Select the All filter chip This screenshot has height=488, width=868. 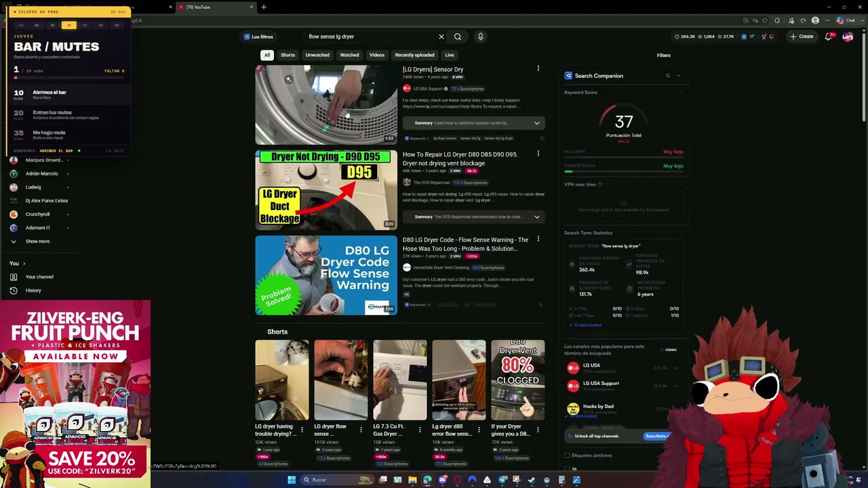(x=267, y=55)
